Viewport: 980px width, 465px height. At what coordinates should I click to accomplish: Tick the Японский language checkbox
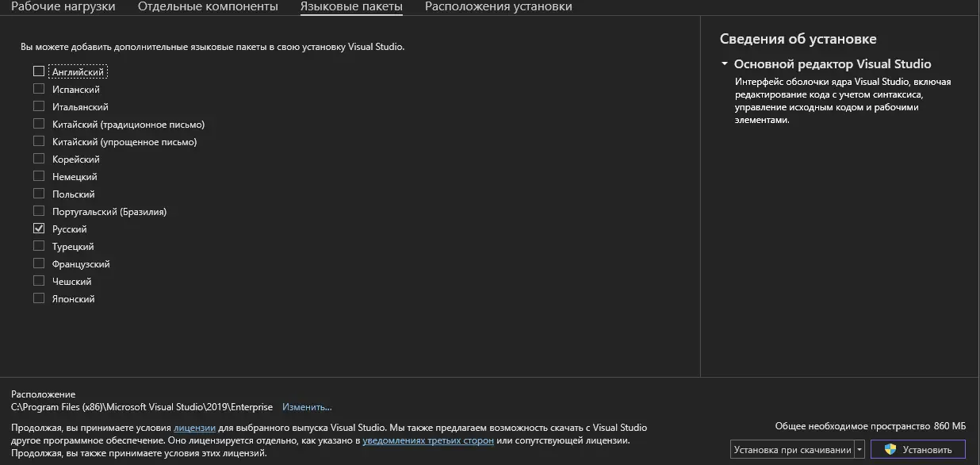point(39,298)
